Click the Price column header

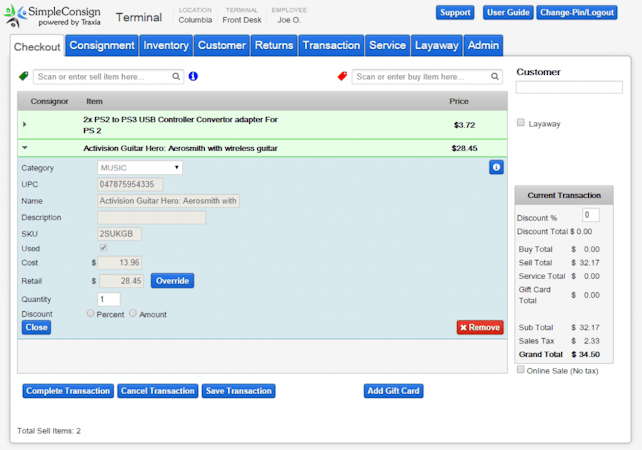(459, 101)
